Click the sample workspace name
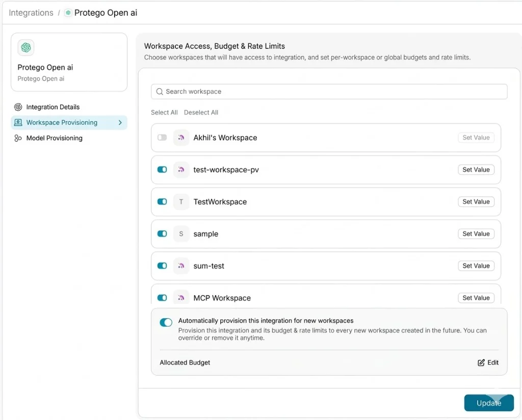 206,234
